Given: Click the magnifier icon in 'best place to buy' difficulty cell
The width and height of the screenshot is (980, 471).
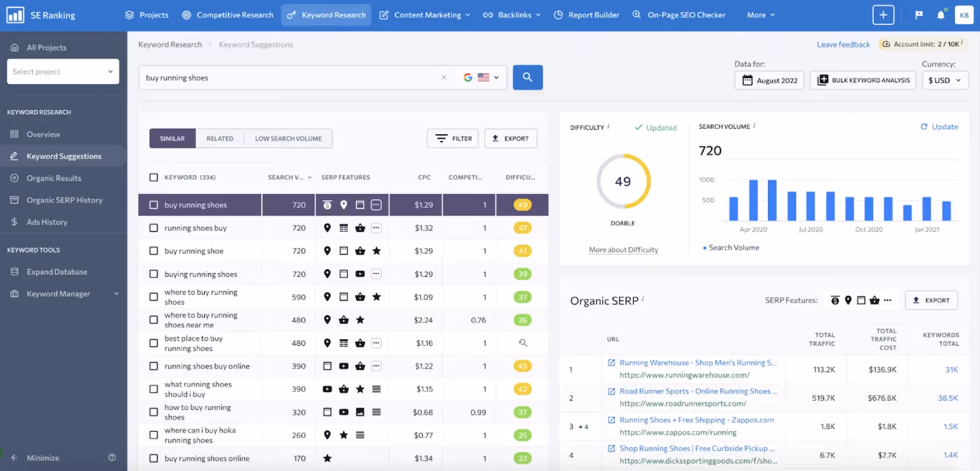Looking at the screenshot, I should pyautogui.click(x=523, y=343).
